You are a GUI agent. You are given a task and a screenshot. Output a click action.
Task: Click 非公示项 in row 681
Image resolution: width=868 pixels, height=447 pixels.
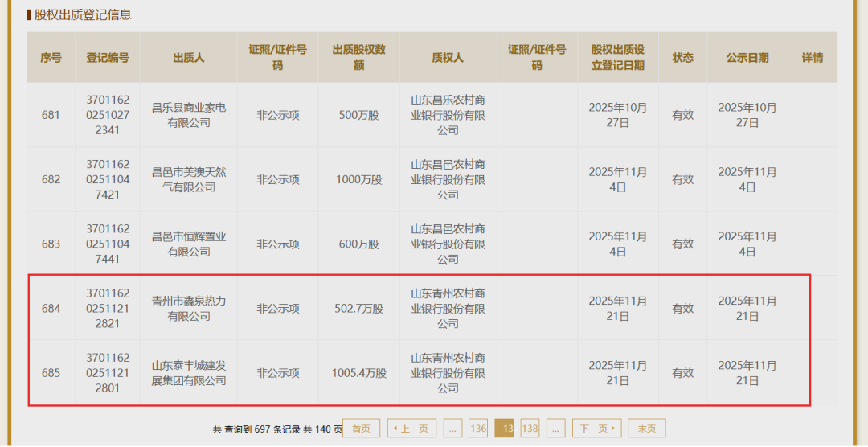278,115
